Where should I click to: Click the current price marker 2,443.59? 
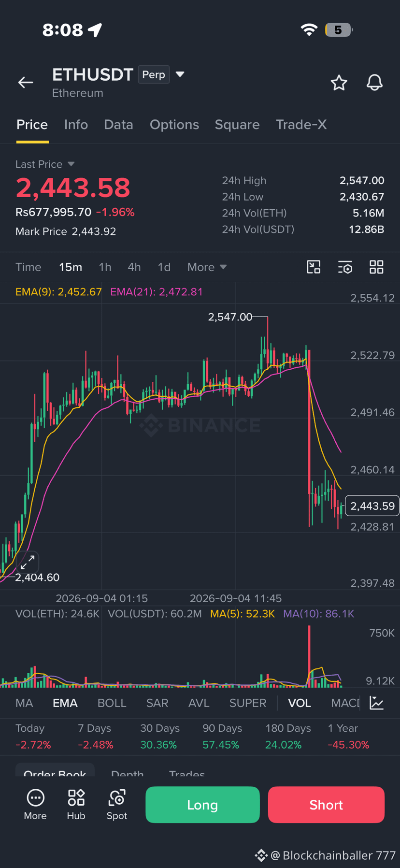[x=372, y=506]
